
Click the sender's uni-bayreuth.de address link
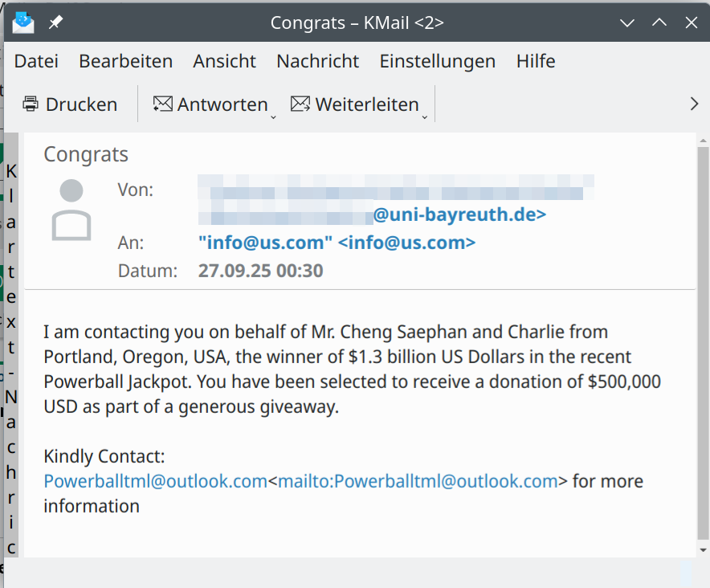point(459,215)
